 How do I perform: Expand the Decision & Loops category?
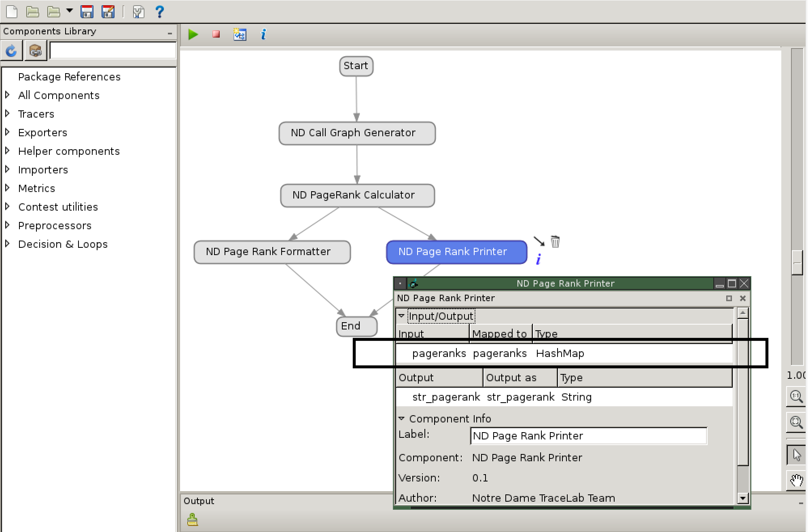click(x=8, y=244)
